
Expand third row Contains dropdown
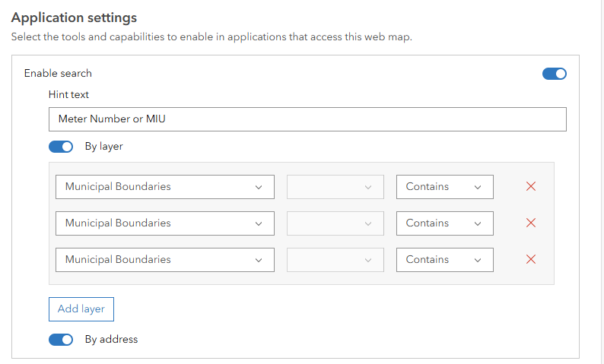(444, 260)
